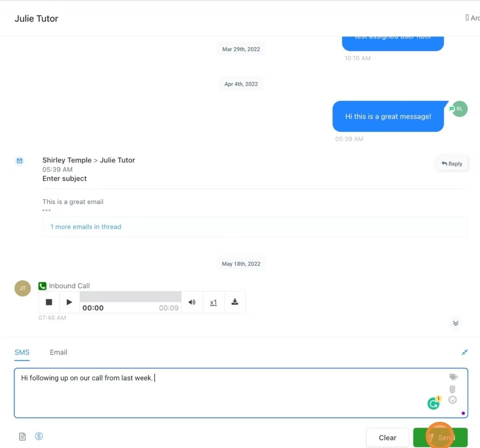480x448 pixels.
Task: Mute the call recording volume icon
Action: [x=192, y=302]
